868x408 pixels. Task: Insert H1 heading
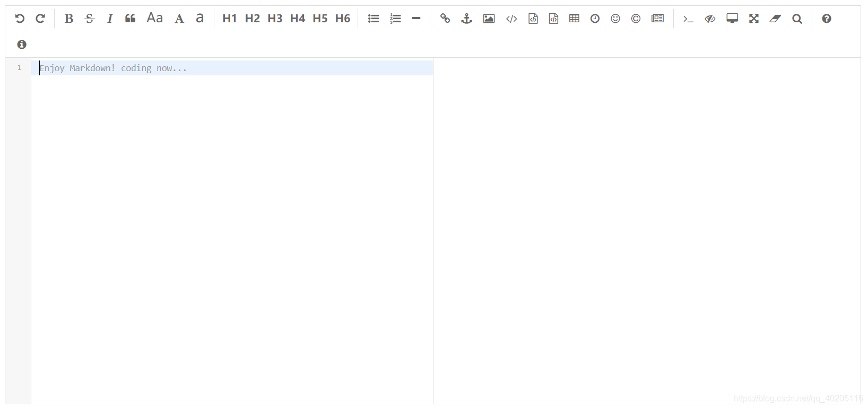coord(229,19)
